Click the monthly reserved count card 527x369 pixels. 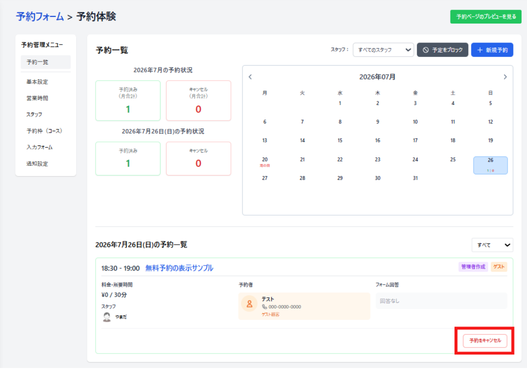[128, 100]
